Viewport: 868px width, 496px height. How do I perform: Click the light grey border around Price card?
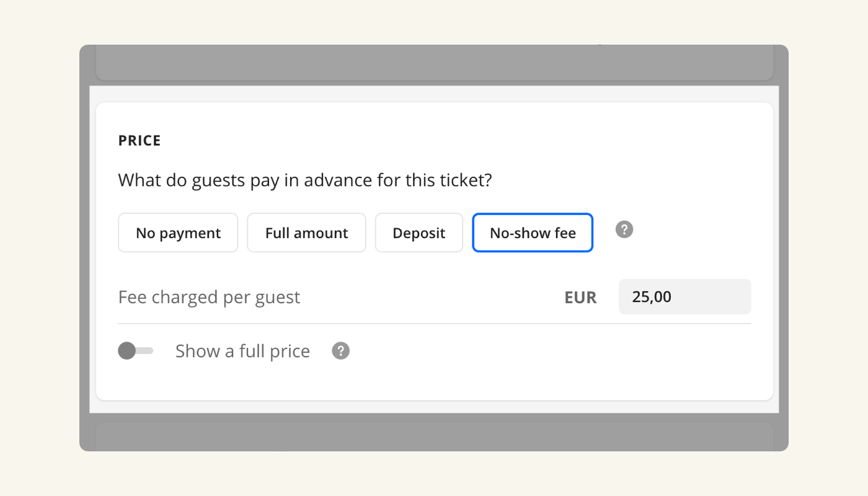coord(434,94)
